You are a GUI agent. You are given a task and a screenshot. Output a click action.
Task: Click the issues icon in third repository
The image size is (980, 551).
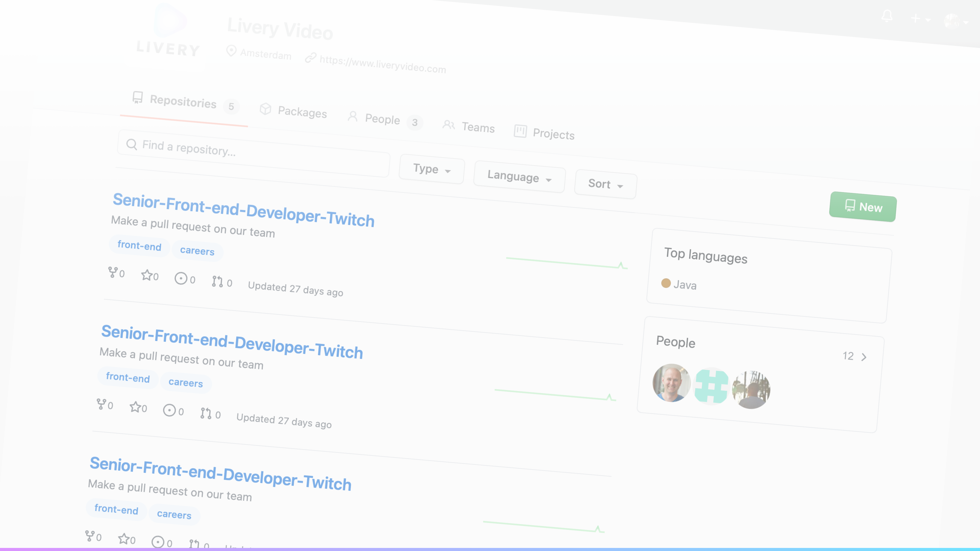click(158, 542)
